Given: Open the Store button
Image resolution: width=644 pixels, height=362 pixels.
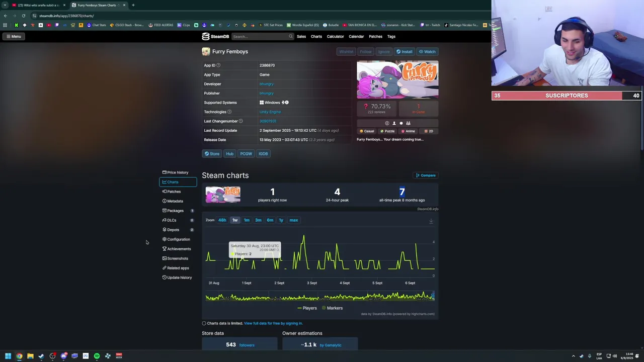Looking at the screenshot, I should [212, 153].
